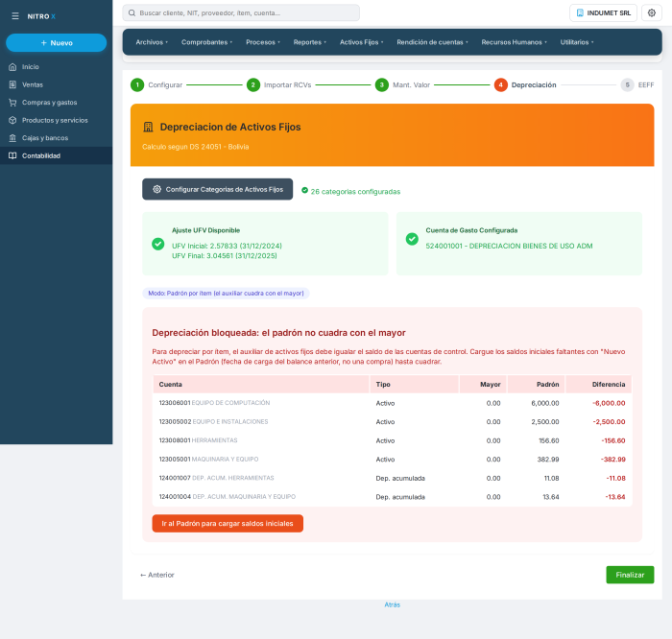This screenshot has height=639, width=672.
Task: Select Contabilidad in the sidebar
Action: click(x=56, y=155)
